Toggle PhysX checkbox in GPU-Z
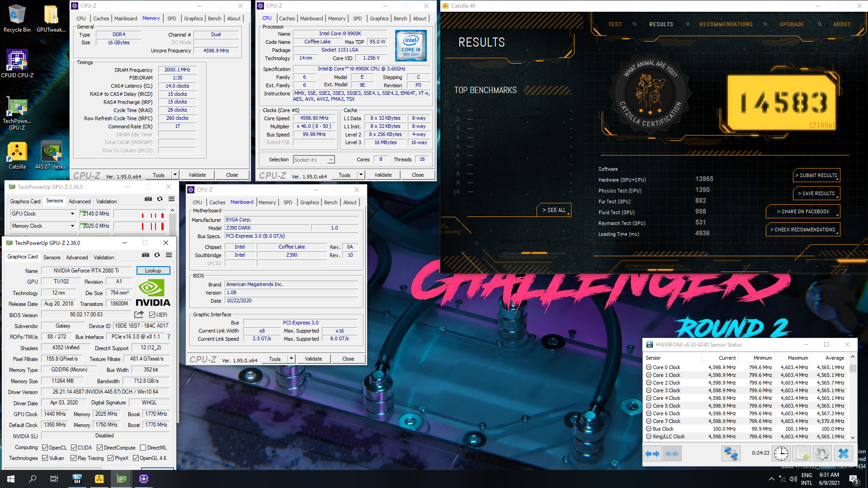 click(110, 458)
